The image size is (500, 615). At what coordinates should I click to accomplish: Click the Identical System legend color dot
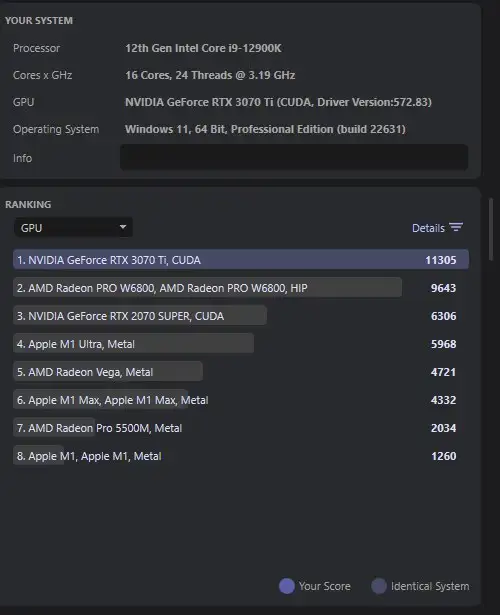[x=379, y=586]
